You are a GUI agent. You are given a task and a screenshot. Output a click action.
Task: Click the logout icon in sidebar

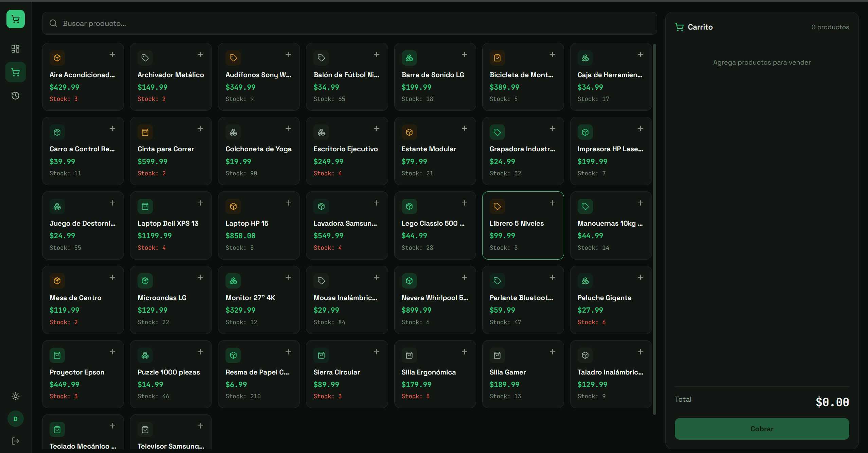point(15,441)
